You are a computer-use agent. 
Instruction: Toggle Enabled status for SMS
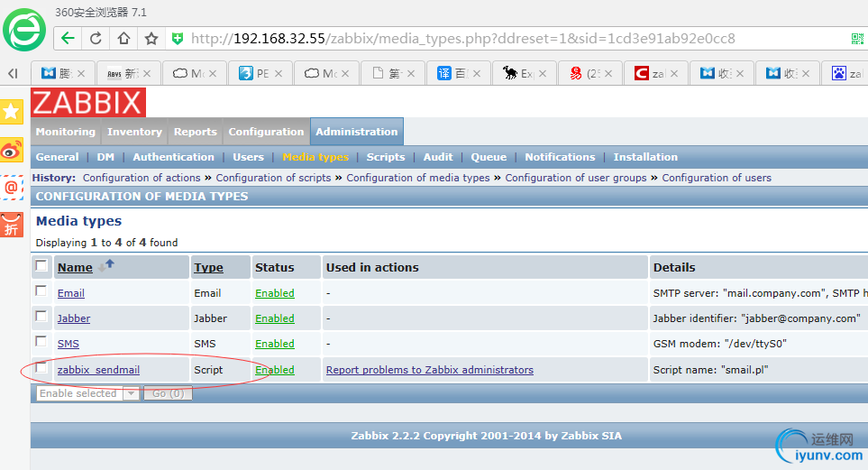point(275,344)
